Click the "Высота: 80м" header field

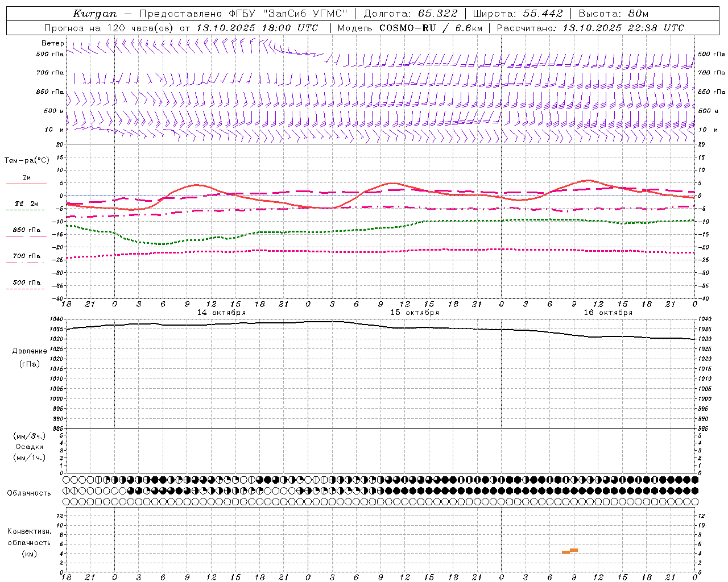[x=613, y=14]
